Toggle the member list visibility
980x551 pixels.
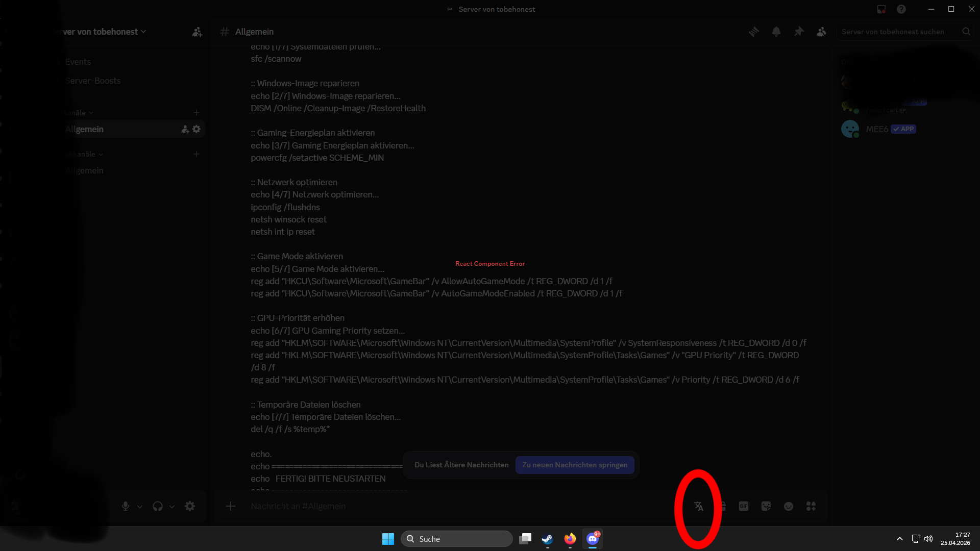(821, 32)
